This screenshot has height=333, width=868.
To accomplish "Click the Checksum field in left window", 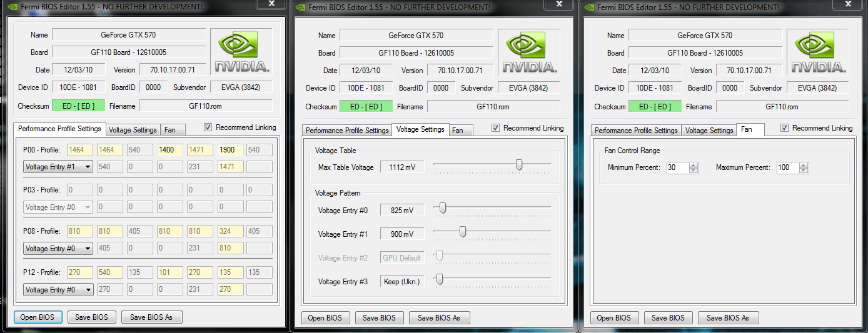I will click(78, 106).
